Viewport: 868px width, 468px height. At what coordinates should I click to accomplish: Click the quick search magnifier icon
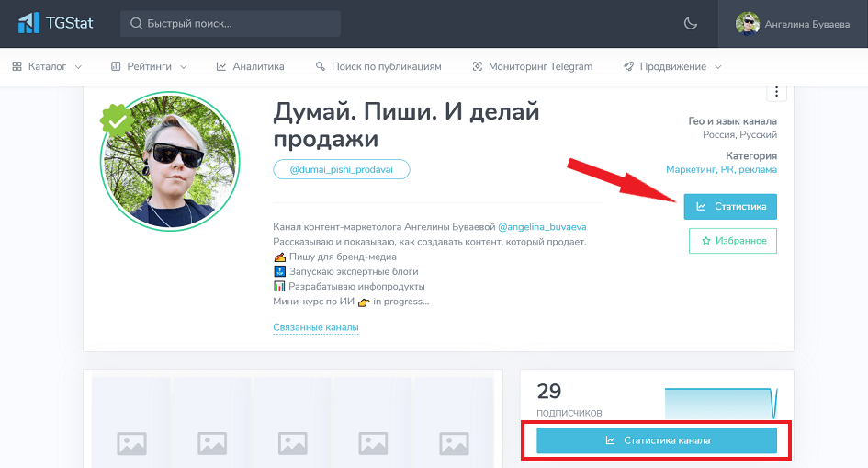point(136,23)
